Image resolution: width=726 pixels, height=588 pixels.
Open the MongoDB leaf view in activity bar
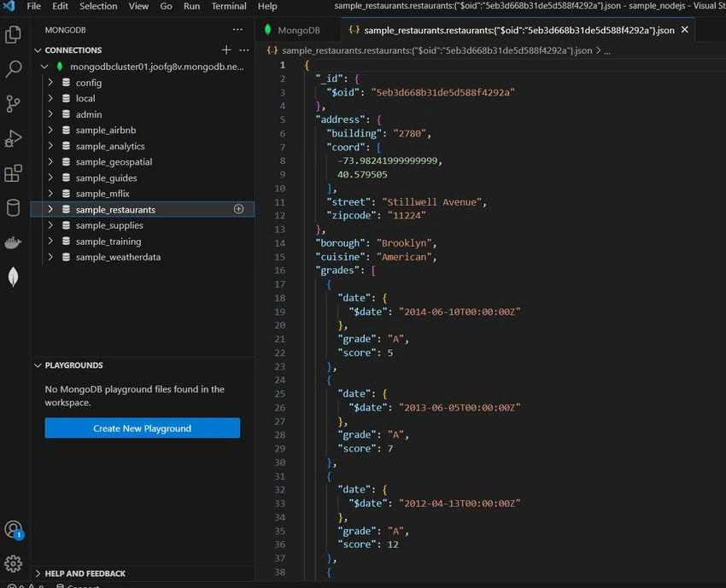click(x=13, y=277)
